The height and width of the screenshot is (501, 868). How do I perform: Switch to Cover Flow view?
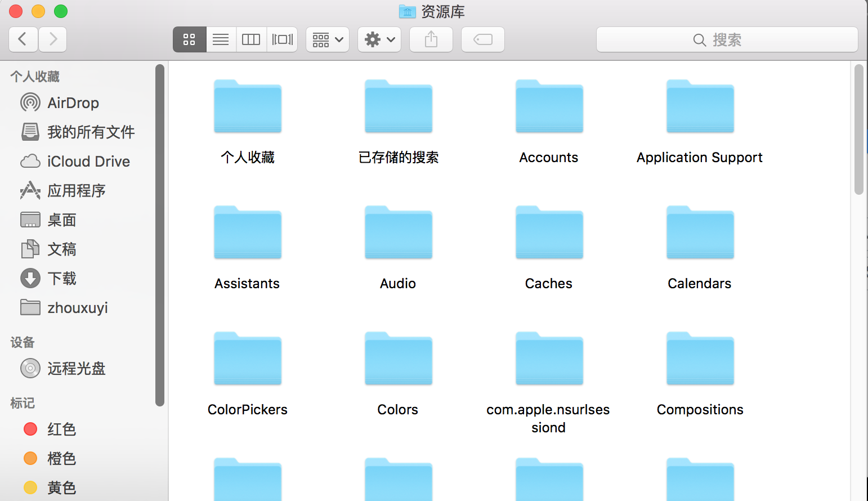point(281,39)
